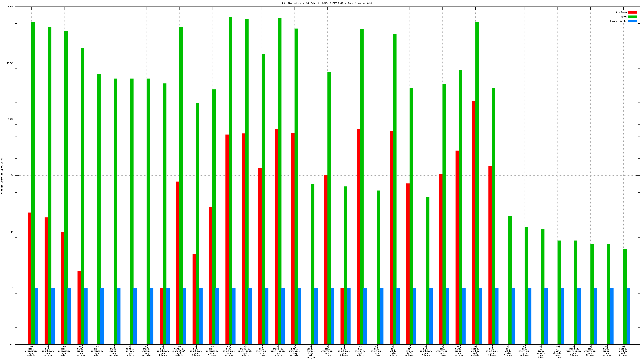The width and height of the screenshot is (644, 362).
Task: Click the blue Score legend swatch
Action: [632, 21]
